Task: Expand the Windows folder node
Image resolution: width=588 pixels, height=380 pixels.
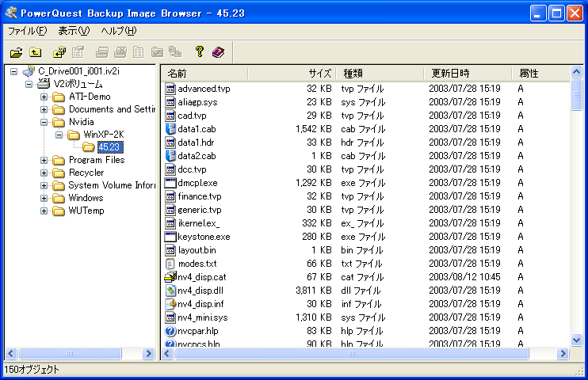Action: click(x=44, y=198)
